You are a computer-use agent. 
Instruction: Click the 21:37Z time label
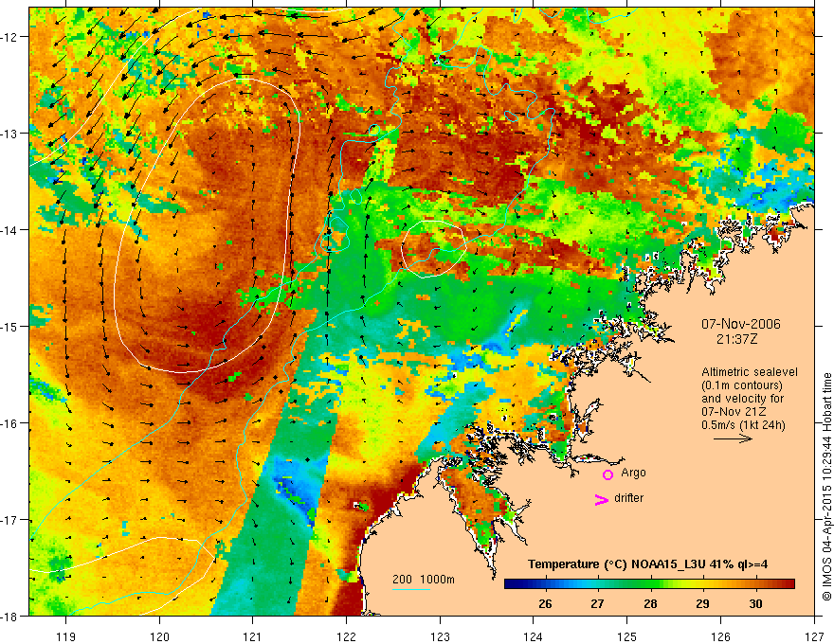[x=736, y=339]
